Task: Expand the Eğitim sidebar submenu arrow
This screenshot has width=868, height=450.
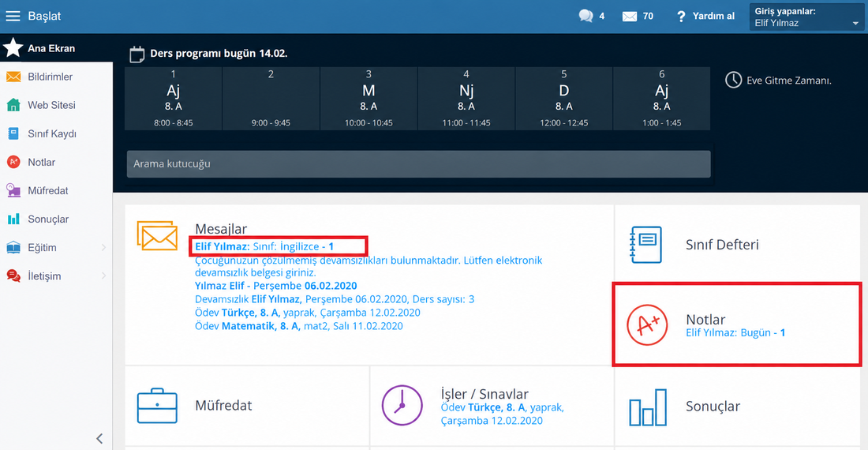Action: point(103,247)
